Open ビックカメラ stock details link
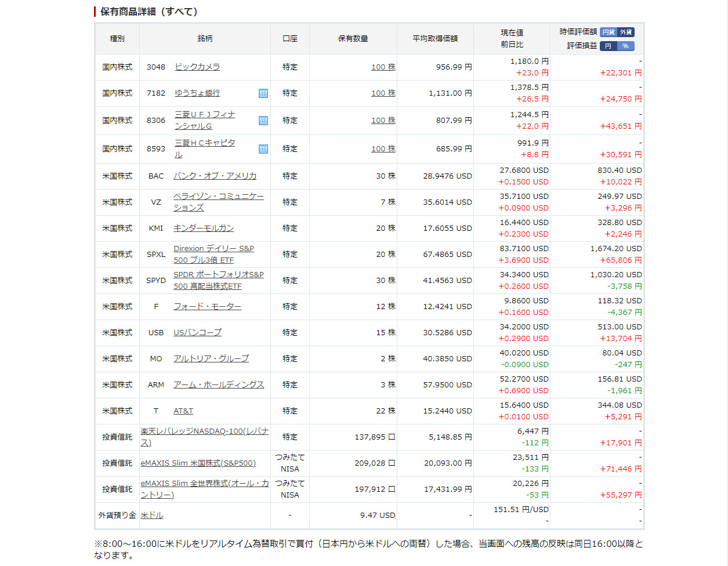 (197, 67)
